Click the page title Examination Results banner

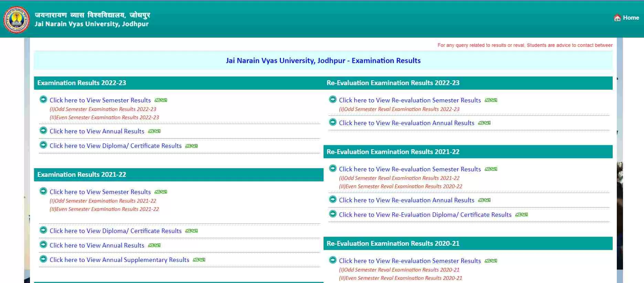[323, 61]
